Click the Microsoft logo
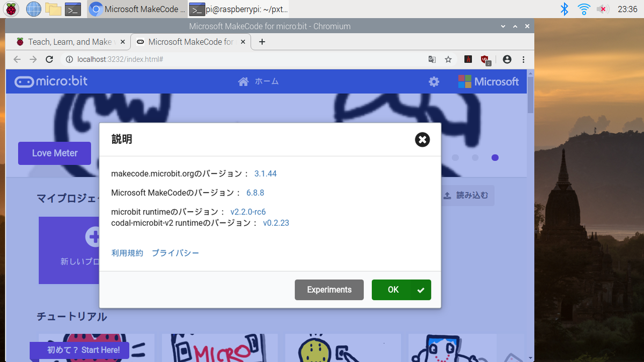 [488, 82]
